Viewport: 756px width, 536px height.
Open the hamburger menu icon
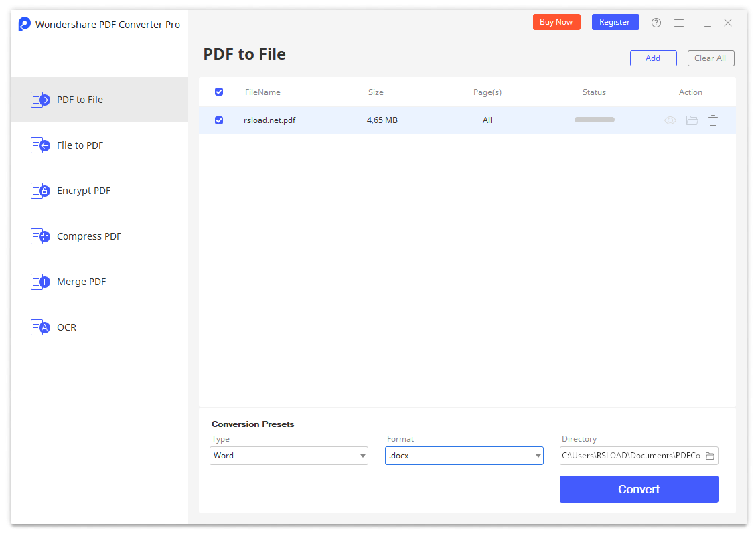pyautogui.click(x=679, y=23)
